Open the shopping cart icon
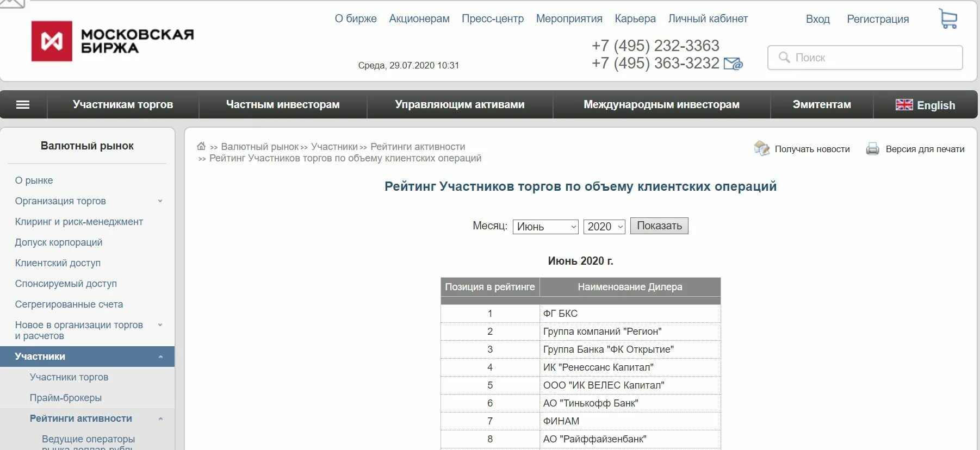 948,19
